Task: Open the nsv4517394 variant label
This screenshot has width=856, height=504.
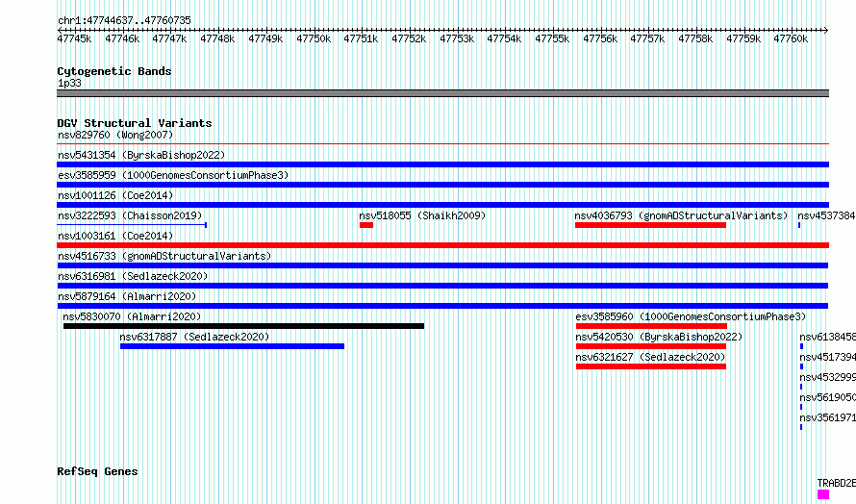Action: pos(827,357)
